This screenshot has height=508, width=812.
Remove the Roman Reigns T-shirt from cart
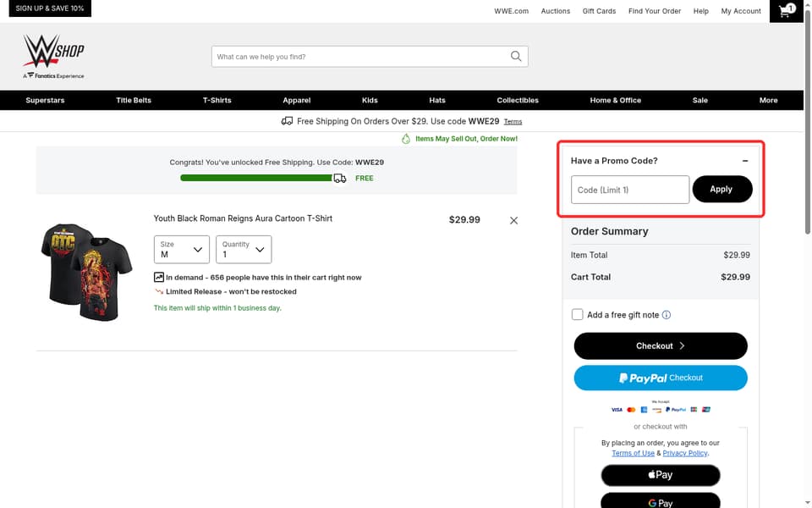click(513, 220)
